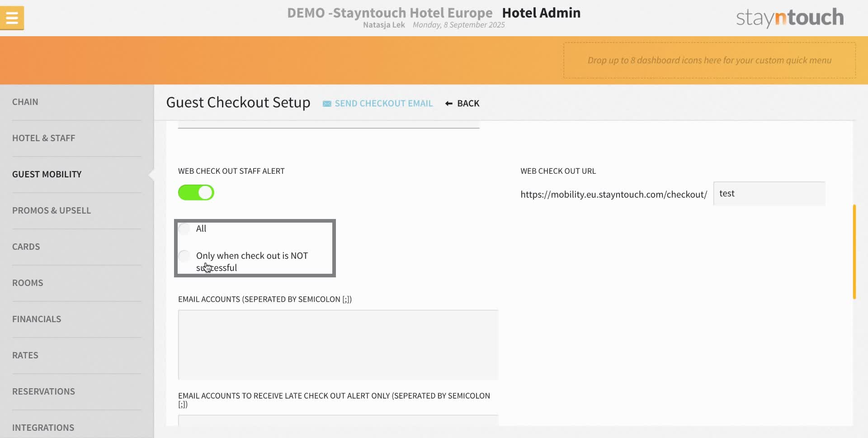
Task: Edit the web check out URL suffix field
Action: coord(769,194)
